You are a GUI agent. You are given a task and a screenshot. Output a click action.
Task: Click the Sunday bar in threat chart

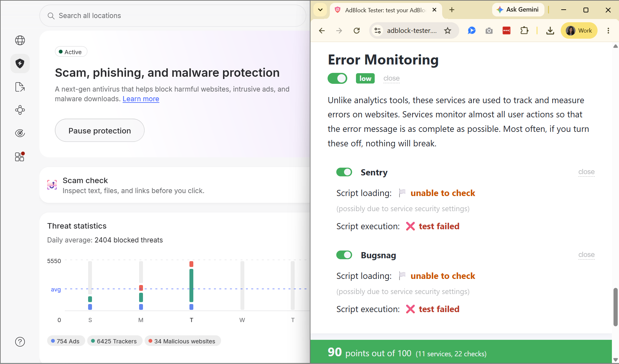(x=90, y=285)
